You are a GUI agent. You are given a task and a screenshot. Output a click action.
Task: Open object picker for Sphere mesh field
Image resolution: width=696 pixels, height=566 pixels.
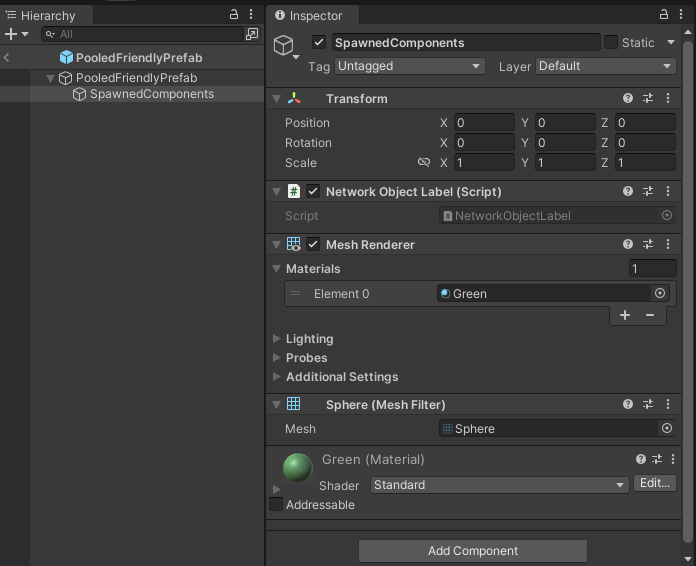click(x=667, y=428)
